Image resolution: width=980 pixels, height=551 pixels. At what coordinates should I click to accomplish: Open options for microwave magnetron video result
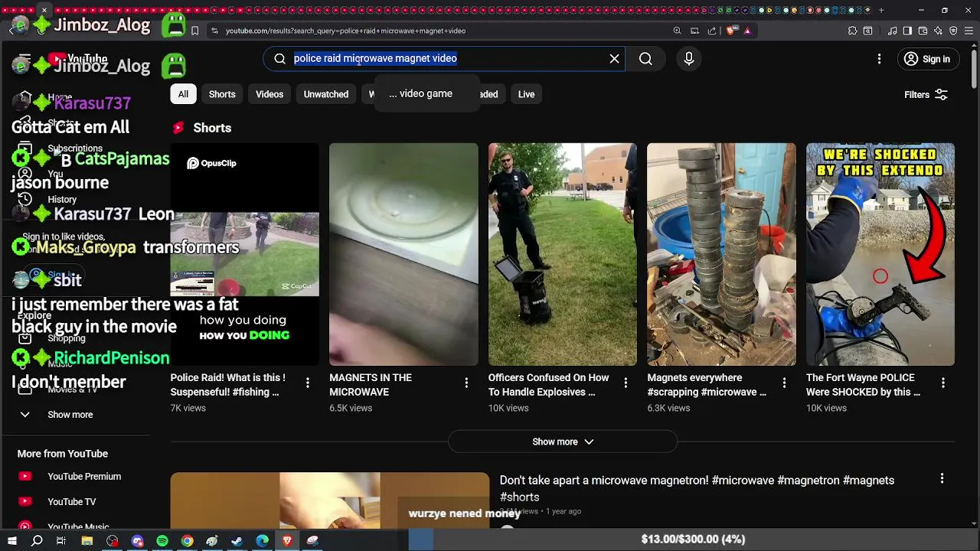(942, 478)
